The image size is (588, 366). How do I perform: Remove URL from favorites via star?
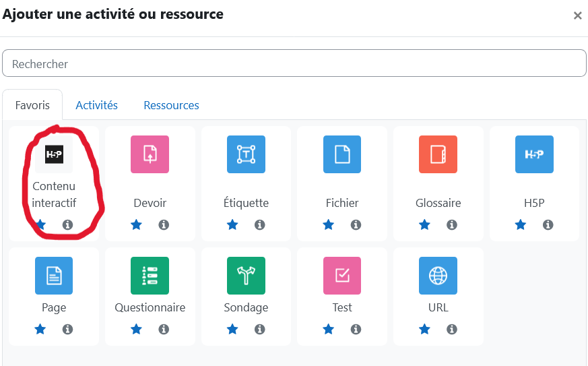[424, 329]
